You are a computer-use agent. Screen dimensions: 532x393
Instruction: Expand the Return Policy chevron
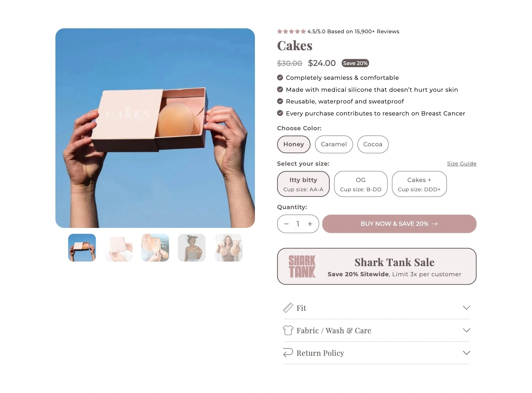click(466, 353)
